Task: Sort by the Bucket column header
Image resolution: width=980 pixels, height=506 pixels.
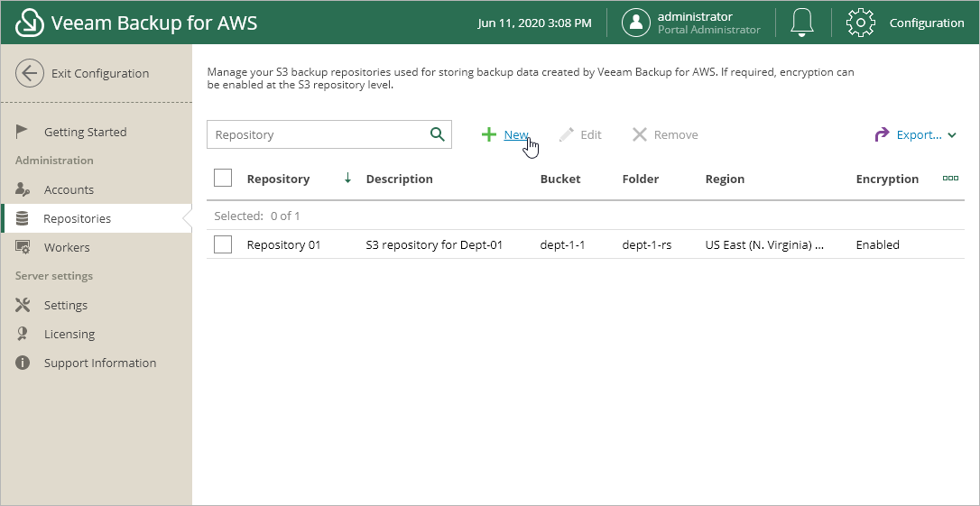Action: tap(560, 179)
